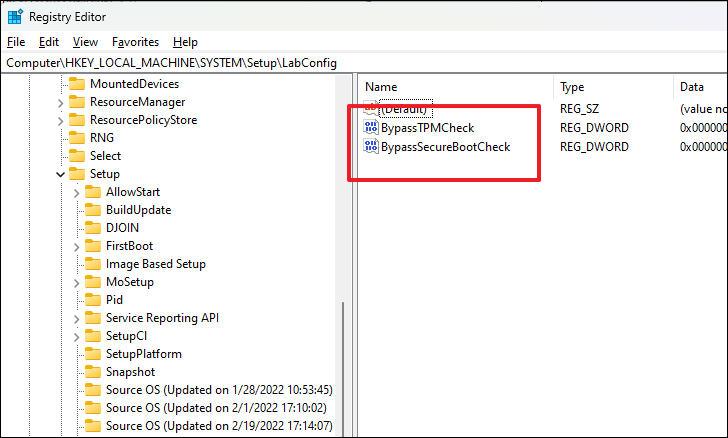Select the MoSetup folder icon
This screenshot has width=728, height=438.
pyautogui.click(x=93, y=282)
